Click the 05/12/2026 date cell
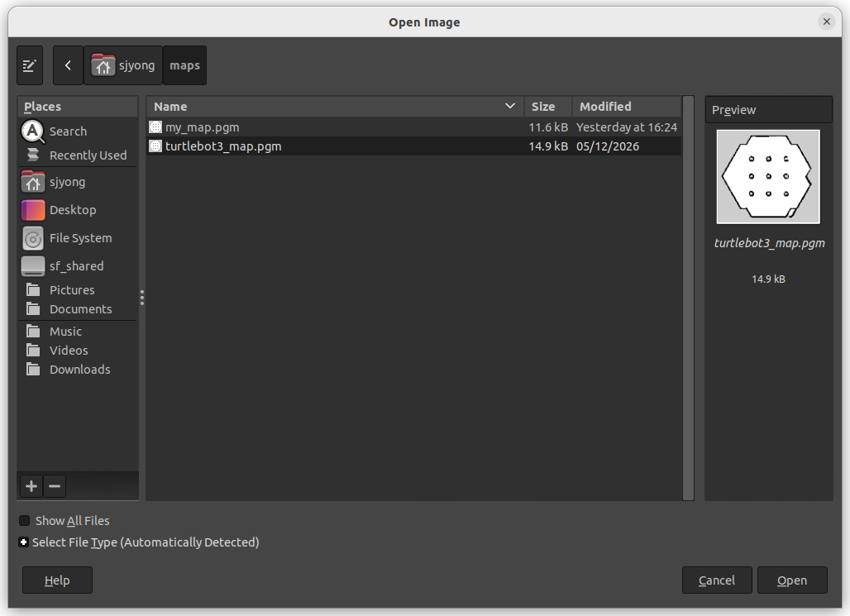This screenshot has width=850, height=616. pyautogui.click(x=608, y=146)
